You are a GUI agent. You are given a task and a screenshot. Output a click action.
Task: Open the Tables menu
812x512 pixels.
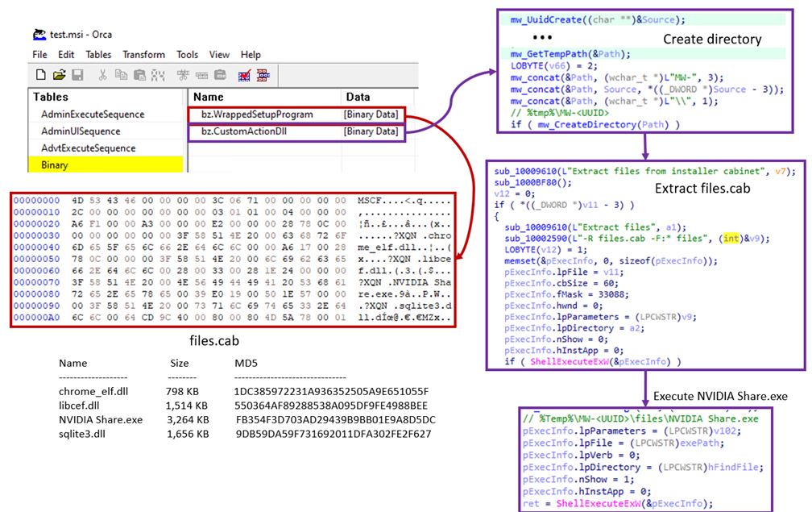98,55
